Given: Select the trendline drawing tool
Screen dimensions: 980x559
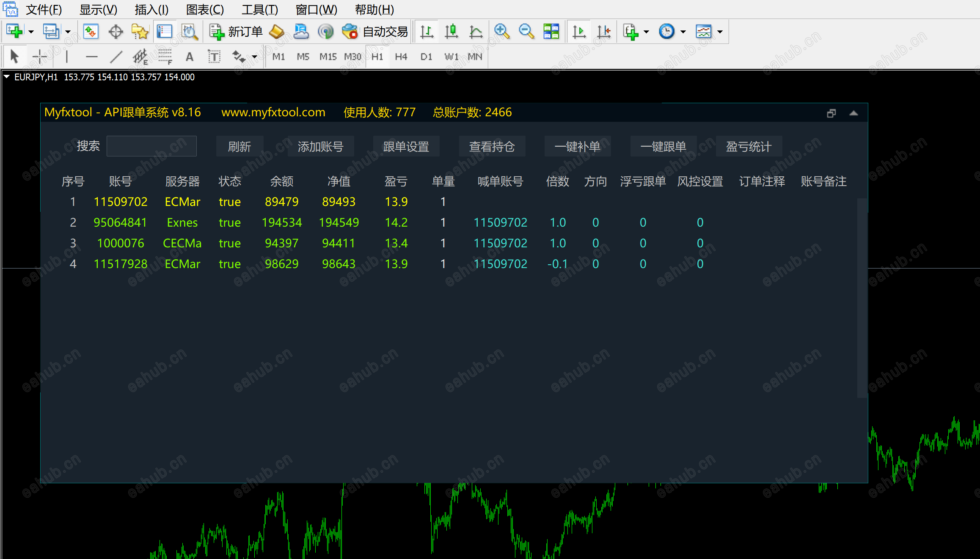Looking at the screenshot, I should [116, 56].
